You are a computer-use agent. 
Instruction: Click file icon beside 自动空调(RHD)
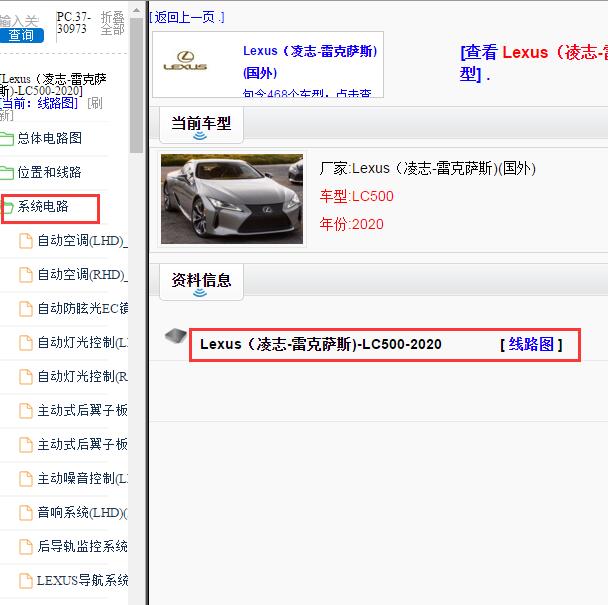click(x=26, y=275)
